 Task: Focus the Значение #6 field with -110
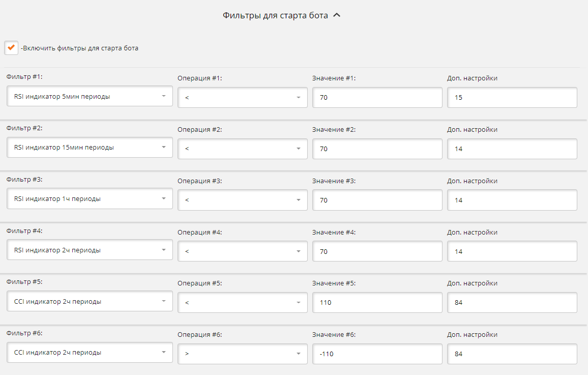(377, 354)
